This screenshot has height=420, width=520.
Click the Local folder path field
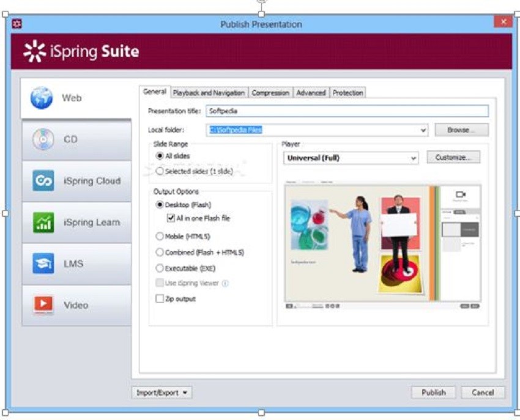coord(317,130)
